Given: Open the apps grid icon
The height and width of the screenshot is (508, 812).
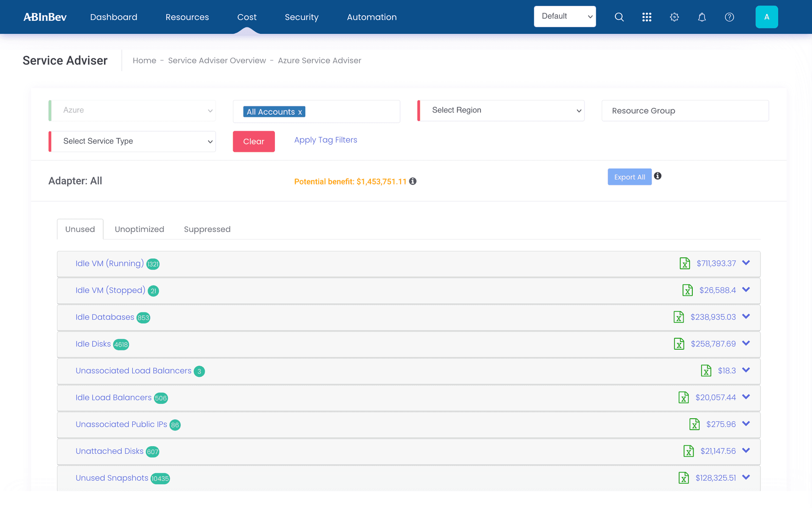Looking at the screenshot, I should (x=647, y=17).
